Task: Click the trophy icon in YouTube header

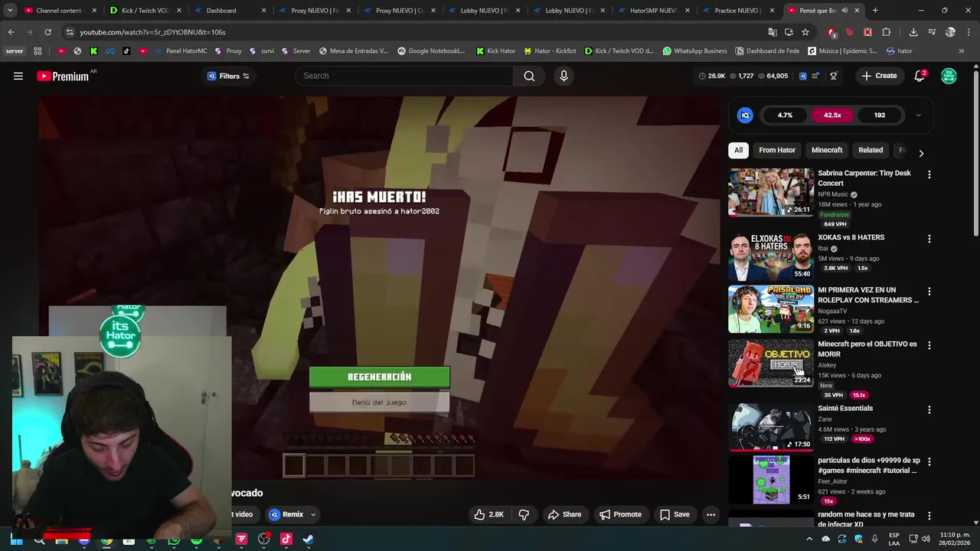Action: tap(834, 76)
